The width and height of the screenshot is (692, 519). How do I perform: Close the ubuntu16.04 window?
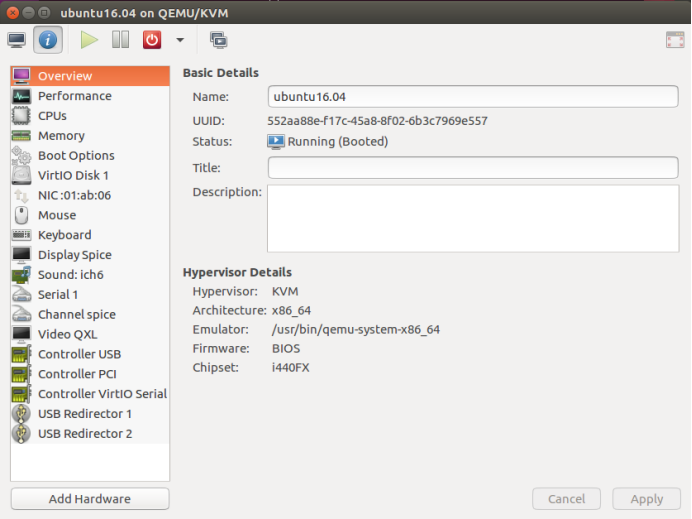(13, 13)
